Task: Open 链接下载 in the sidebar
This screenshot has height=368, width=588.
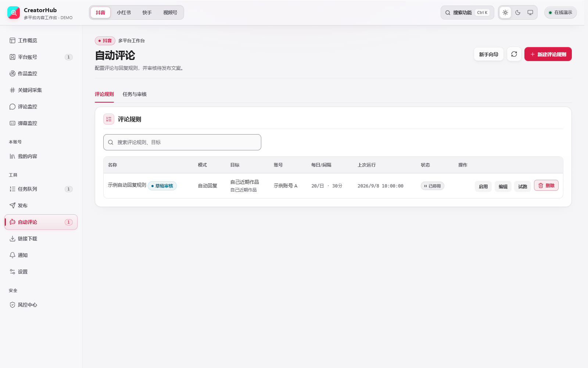Action: click(41, 239)
